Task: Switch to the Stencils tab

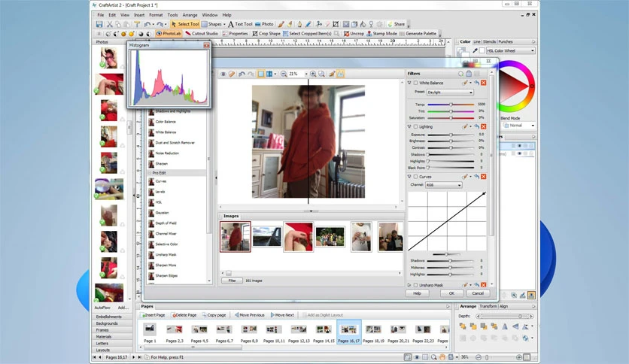Action: coord(489,41)
